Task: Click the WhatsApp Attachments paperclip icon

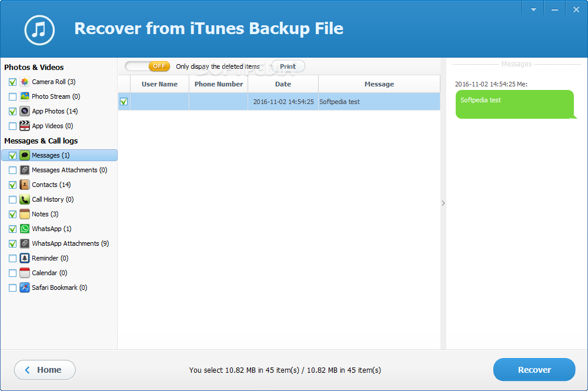Action: (x=24, y=243)
